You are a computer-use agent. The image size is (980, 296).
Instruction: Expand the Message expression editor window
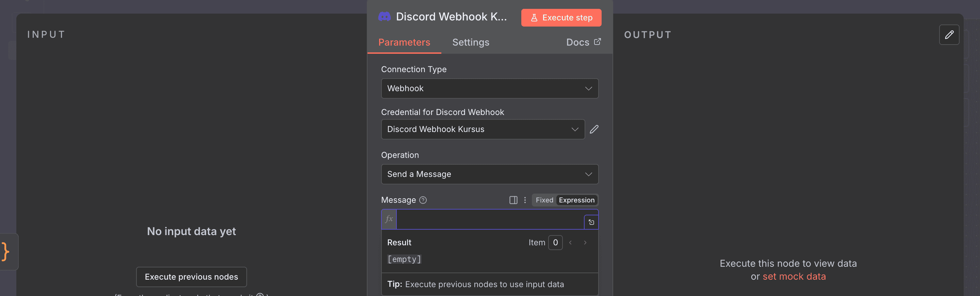point(591,222)
